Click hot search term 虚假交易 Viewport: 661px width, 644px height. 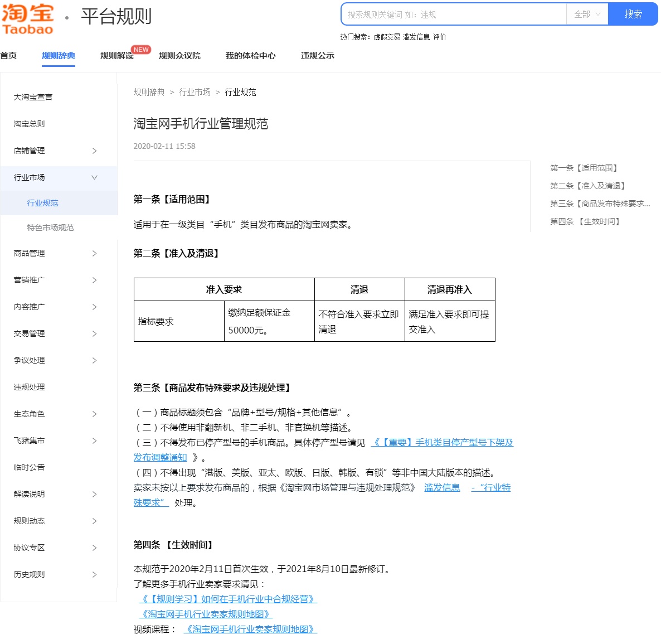click(387, 37)
